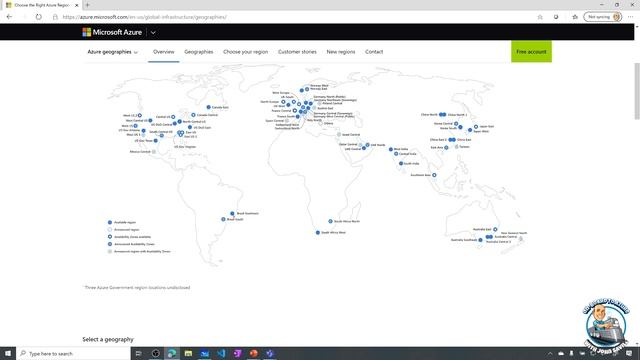Select the West US 2 map marker
Image resolution: width=640 pixels, height=360 pixels.
click(140, 116)
